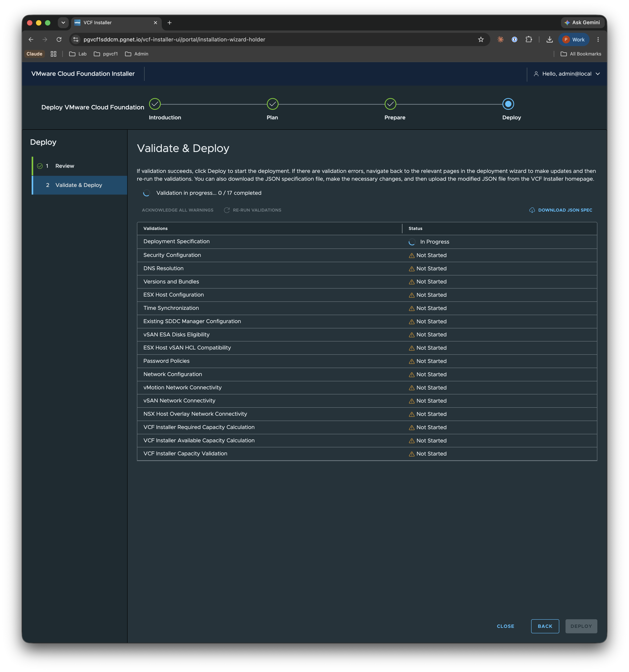Open the 1Password extension icon
The height and width of the screenshot is (672, 629).
(514, 39)
